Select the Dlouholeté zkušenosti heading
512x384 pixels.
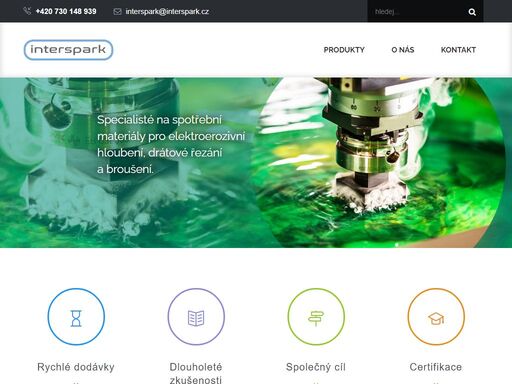tap(196, 373)
